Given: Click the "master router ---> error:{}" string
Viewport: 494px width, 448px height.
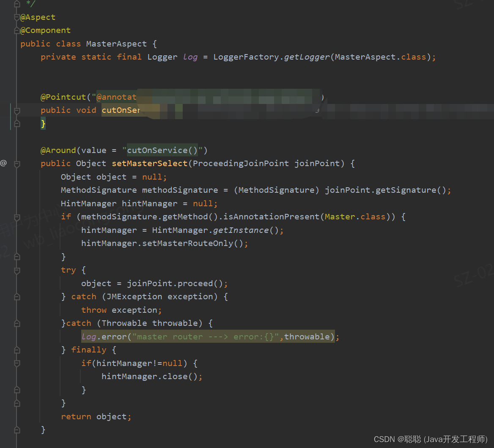Looking at the screenshot, I should pyautogui.click(x=206, y=336).
